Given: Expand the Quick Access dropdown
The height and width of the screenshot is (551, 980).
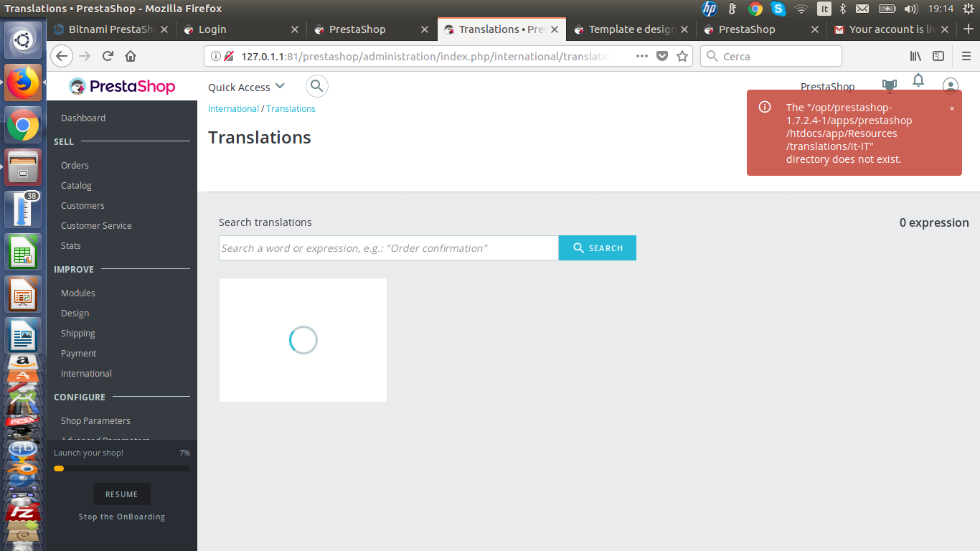Looking at the screenshot, I should pyautogui.click(x=246, y=87).
